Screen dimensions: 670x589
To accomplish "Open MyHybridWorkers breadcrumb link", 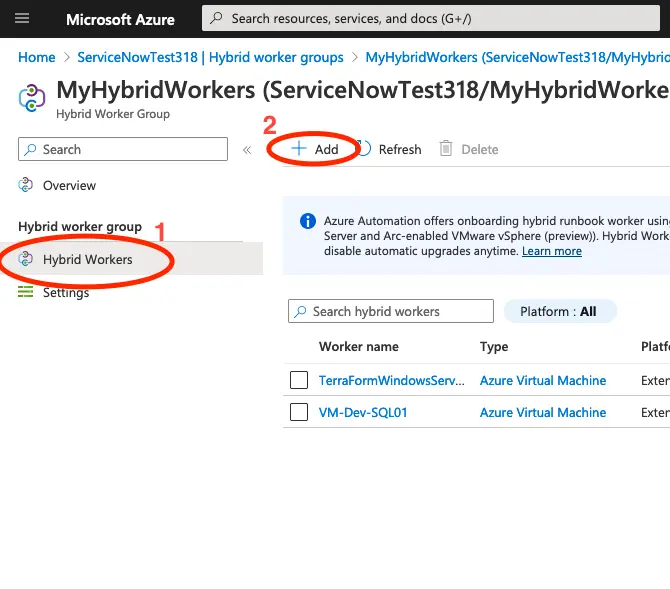I will tap(517, 57).
